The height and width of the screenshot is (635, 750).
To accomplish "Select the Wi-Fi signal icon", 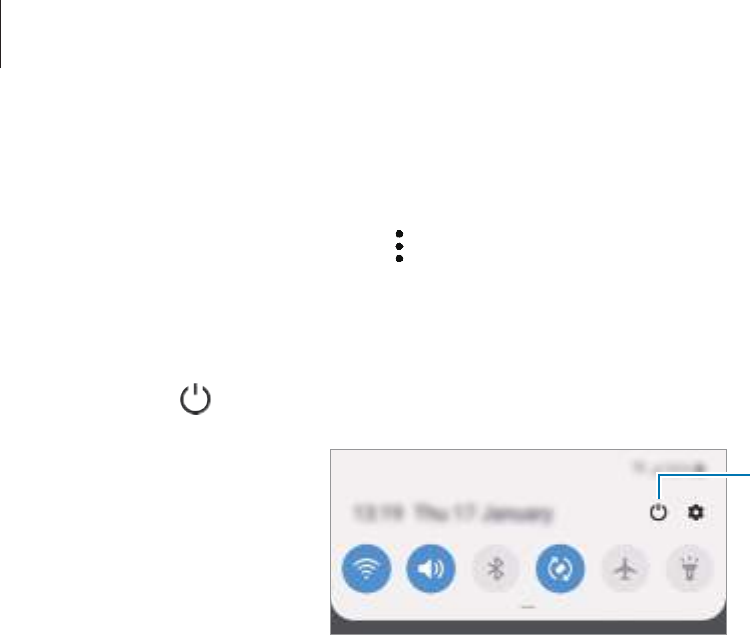I will (x=366, y=569).
